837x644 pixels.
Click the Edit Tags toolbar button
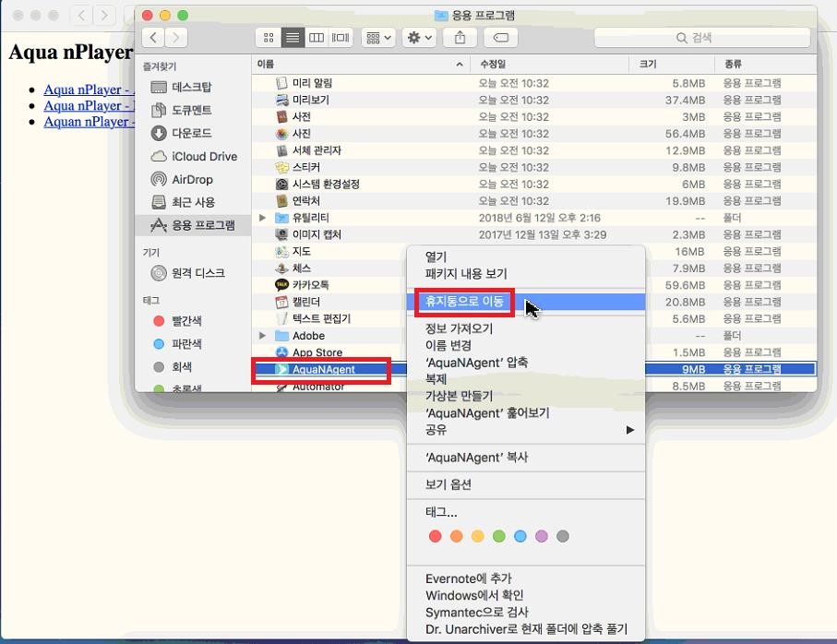(501, 37)
